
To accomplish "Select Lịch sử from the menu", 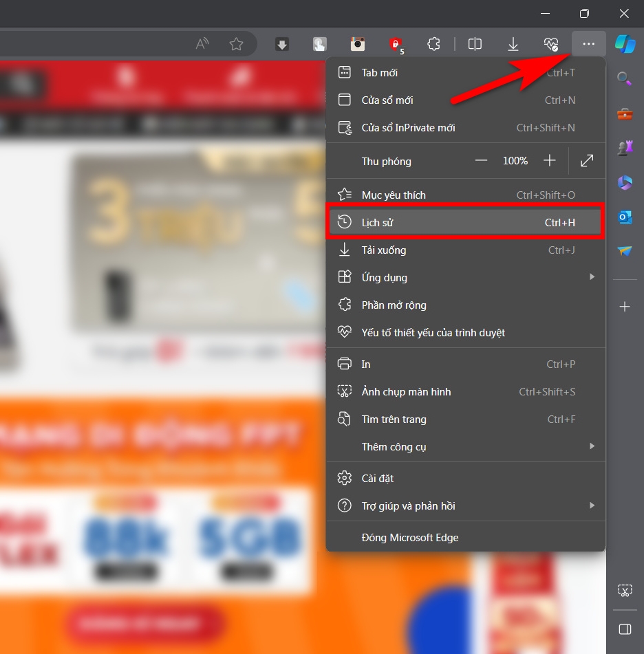I will 464,223.
